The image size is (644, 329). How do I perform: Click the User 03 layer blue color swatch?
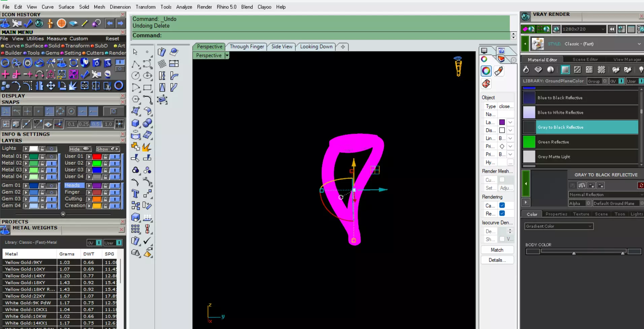tap(97, 170)
